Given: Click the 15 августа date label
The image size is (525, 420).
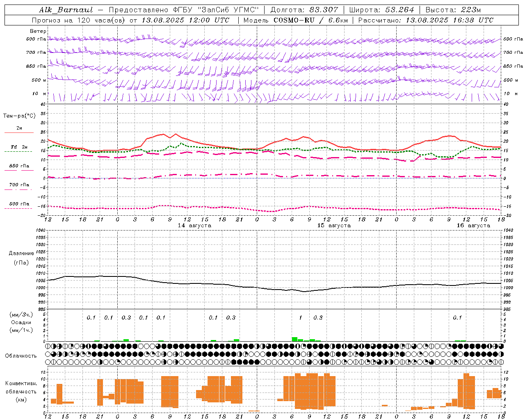Looking at the screenshot, I should 334,226.
